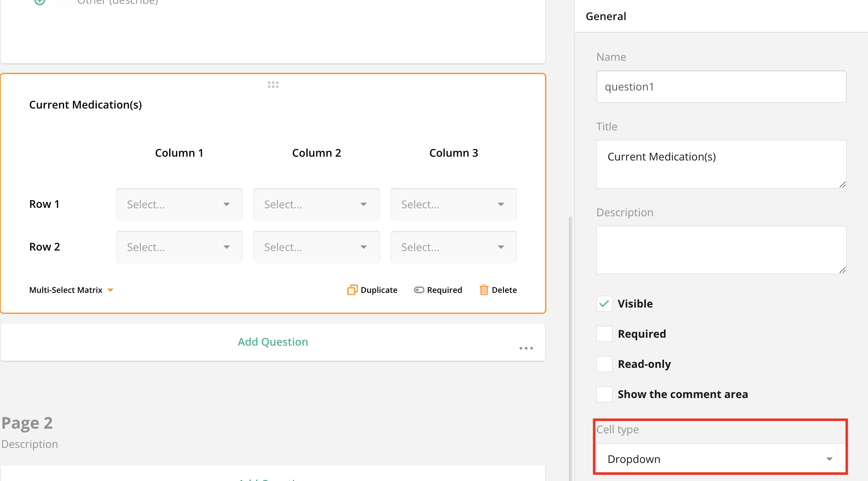Screen dimensions: 868x481
Task: Click the General section header
Action: click(x=606, y=16)
